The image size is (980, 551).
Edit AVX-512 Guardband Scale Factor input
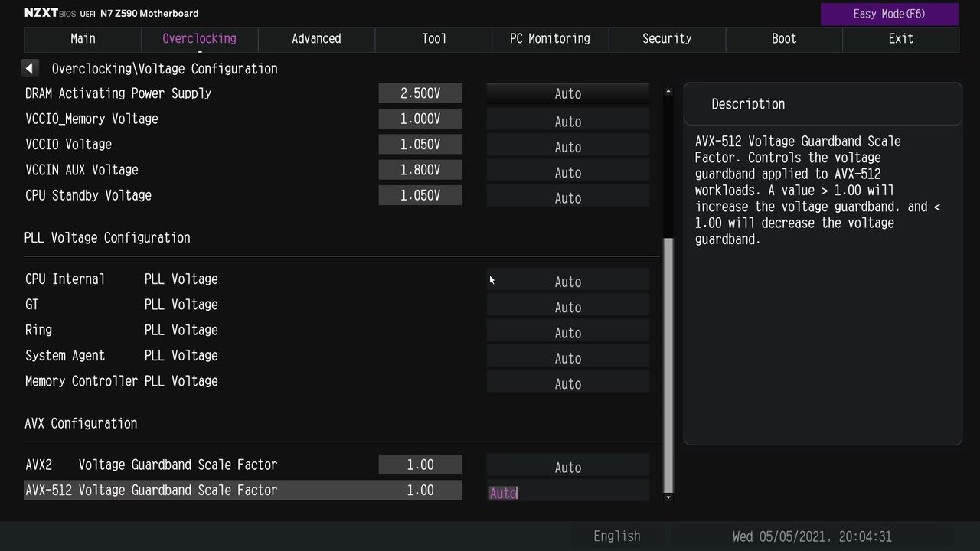[568, 491]
